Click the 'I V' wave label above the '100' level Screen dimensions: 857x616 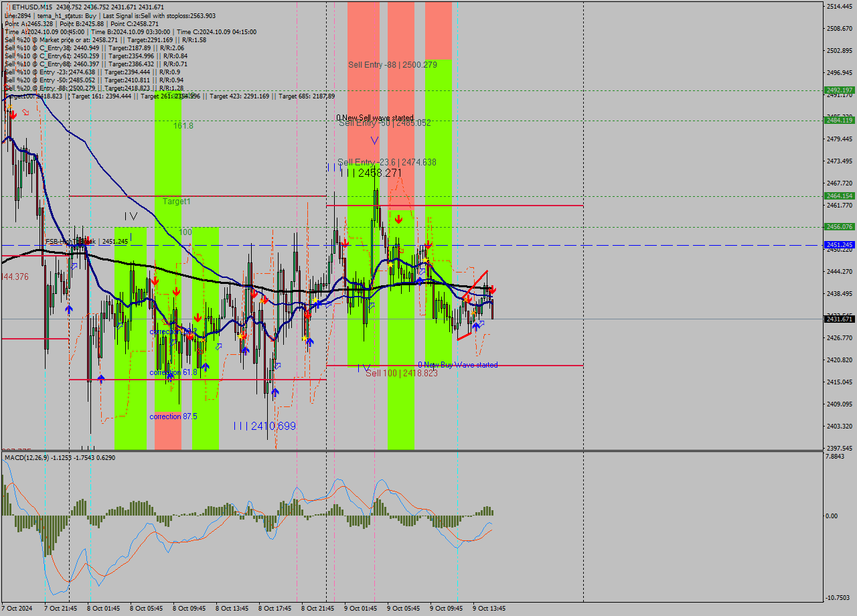[x=131, y=216]
